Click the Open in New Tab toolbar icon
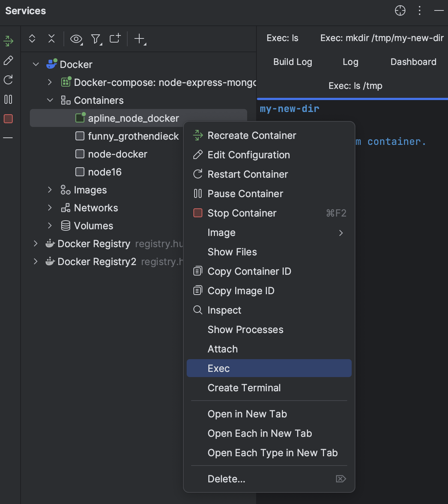Image resolution: width=448 pixels, height=504 pixels. [x=115, y=38]
